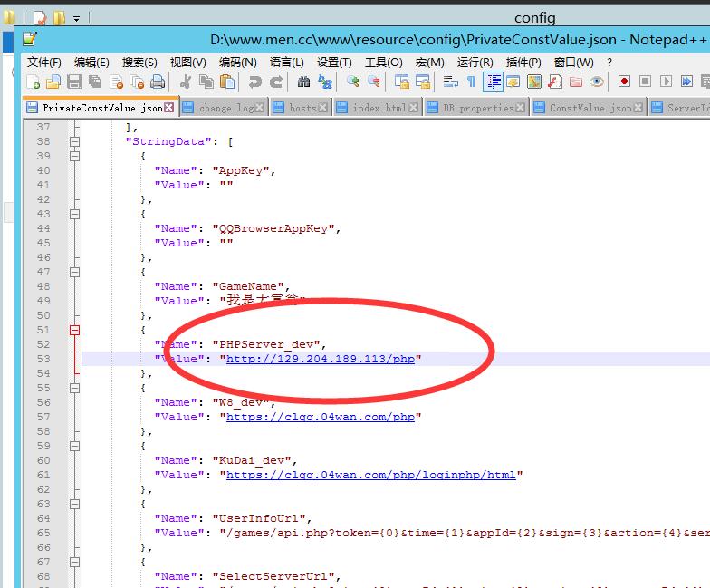Open the 编码(N) menu

pyautogui.click(x=237, y=62)
